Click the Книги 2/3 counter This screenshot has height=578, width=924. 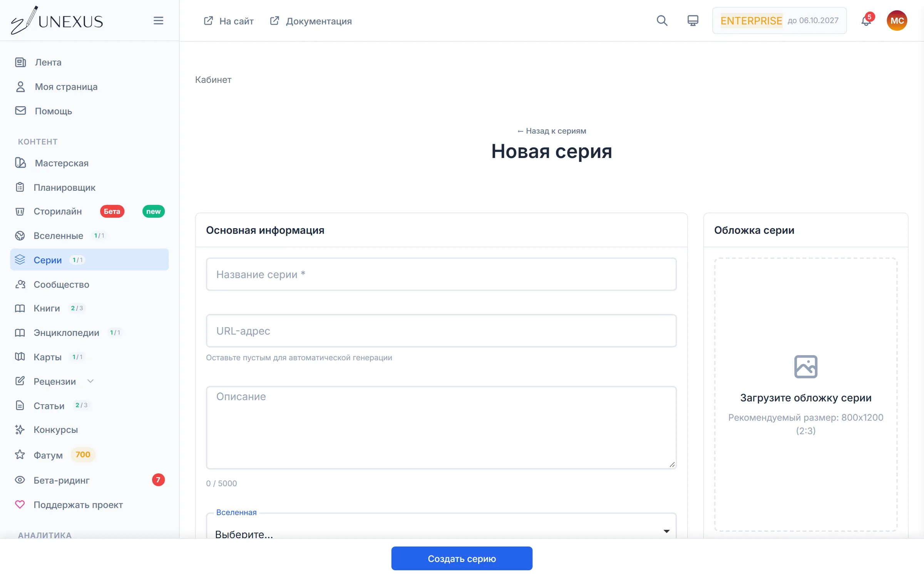pyautogui.click(x=77, y=308)
